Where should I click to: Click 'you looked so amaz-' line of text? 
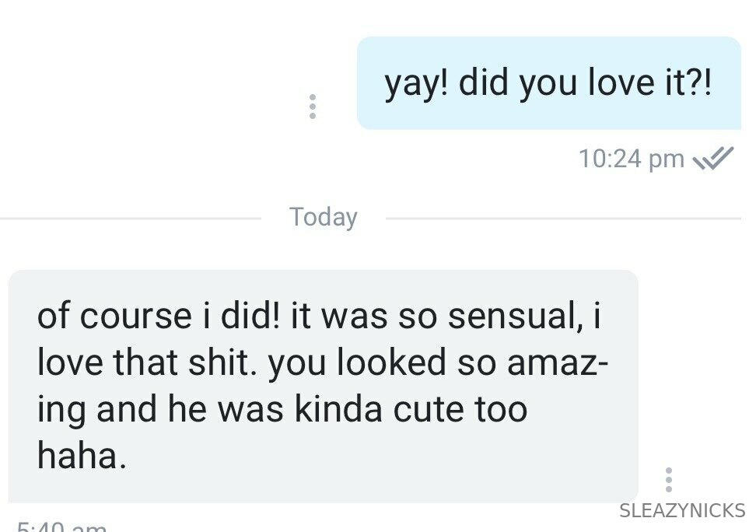tap(438, 362)
